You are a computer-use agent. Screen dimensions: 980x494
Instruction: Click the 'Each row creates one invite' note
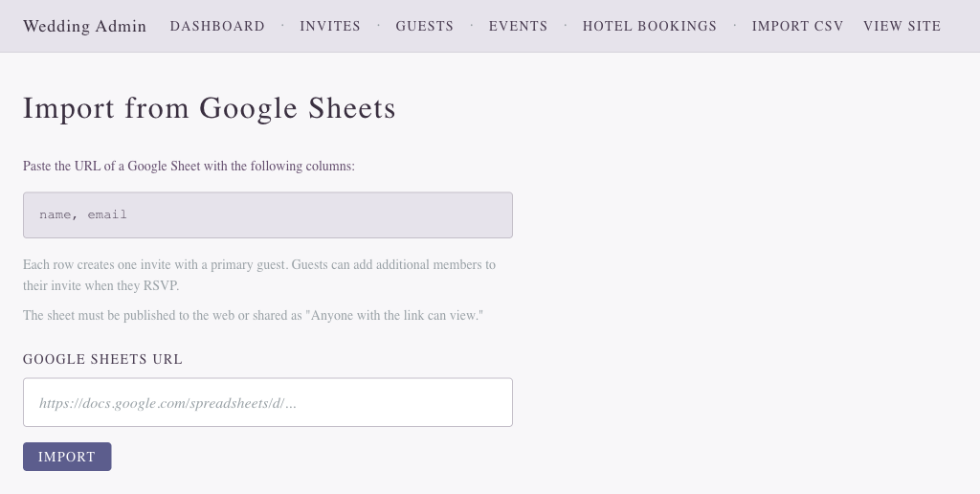tap(258, 264)
